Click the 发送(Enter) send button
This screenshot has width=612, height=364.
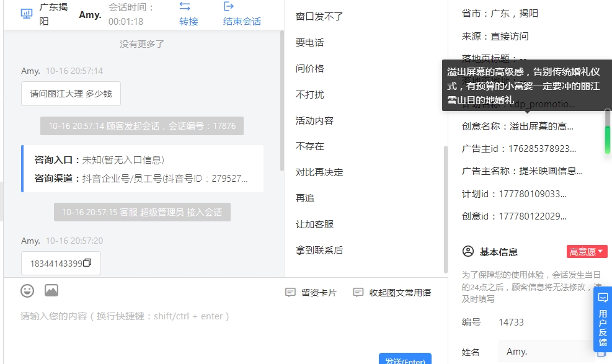pyautogui.click(x=405, y=359)
